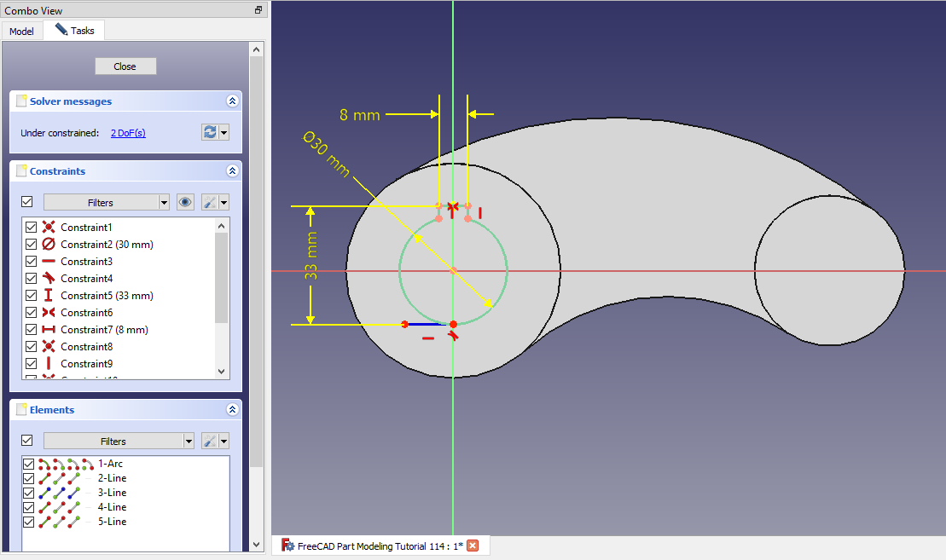The width and height of the screenshot is (946, 560).
Task: Click the Combo View float panel icon
Action: [258, 10]
